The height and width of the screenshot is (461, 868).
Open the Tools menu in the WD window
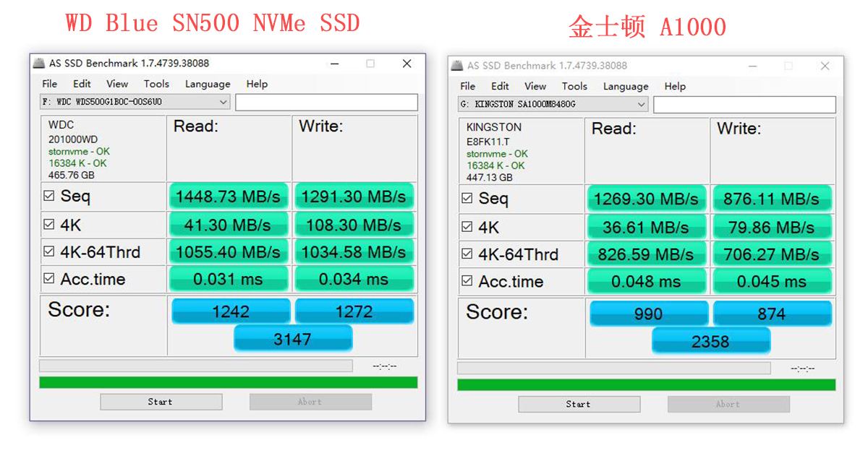point(156,84)
